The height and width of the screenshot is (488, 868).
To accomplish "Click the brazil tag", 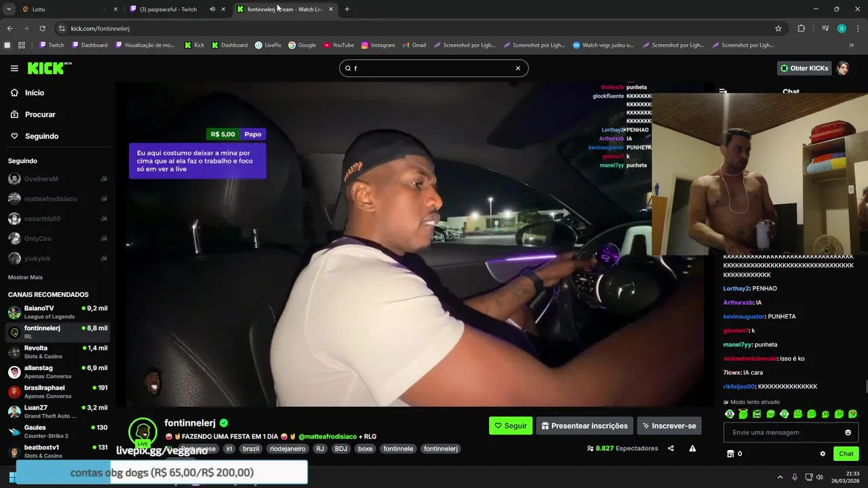I will pyautogui.click(x=251, y=449).
